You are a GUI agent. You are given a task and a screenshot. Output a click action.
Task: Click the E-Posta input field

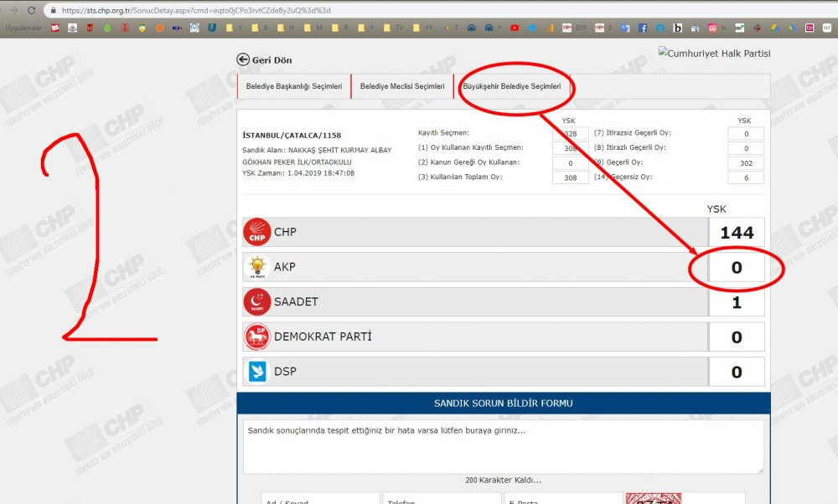coord(564,499)
